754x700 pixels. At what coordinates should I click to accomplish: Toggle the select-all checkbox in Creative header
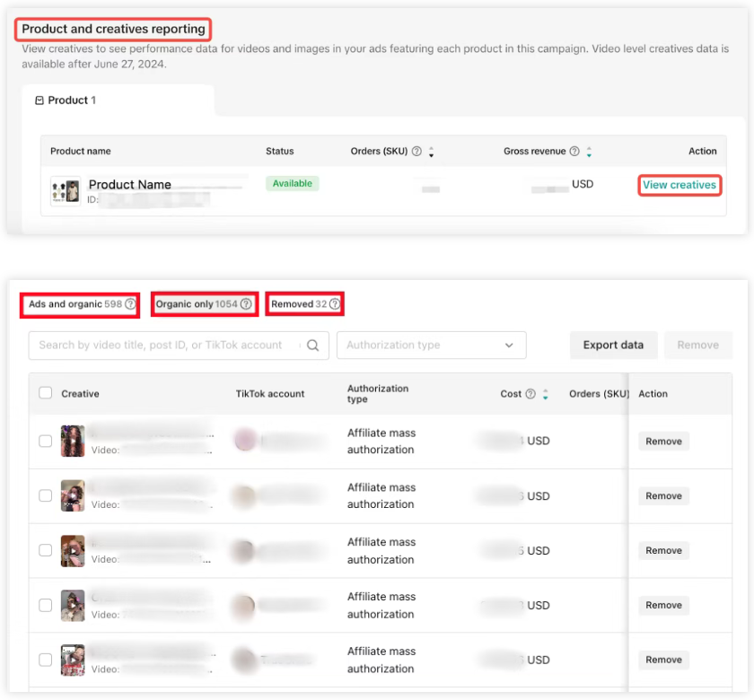(46, 393)
